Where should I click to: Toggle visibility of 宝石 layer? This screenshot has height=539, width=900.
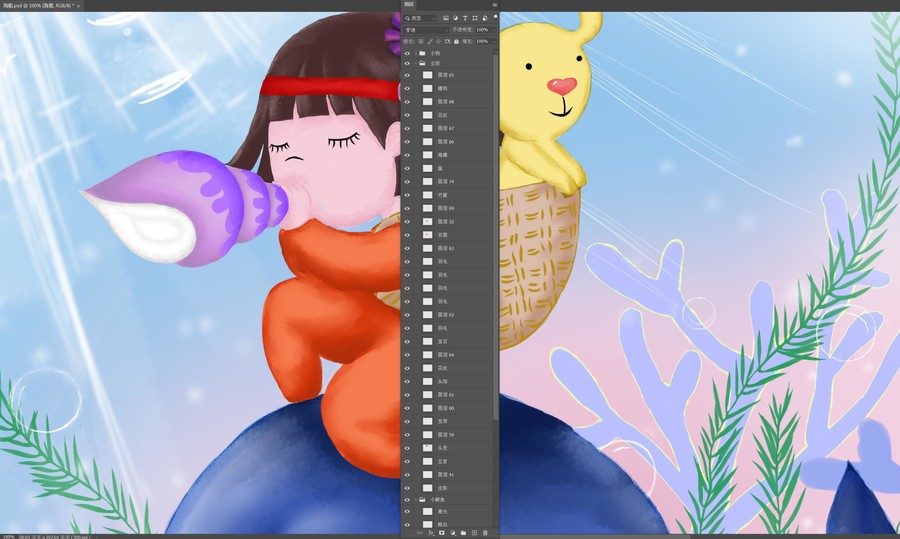click(x=407, y=342)
